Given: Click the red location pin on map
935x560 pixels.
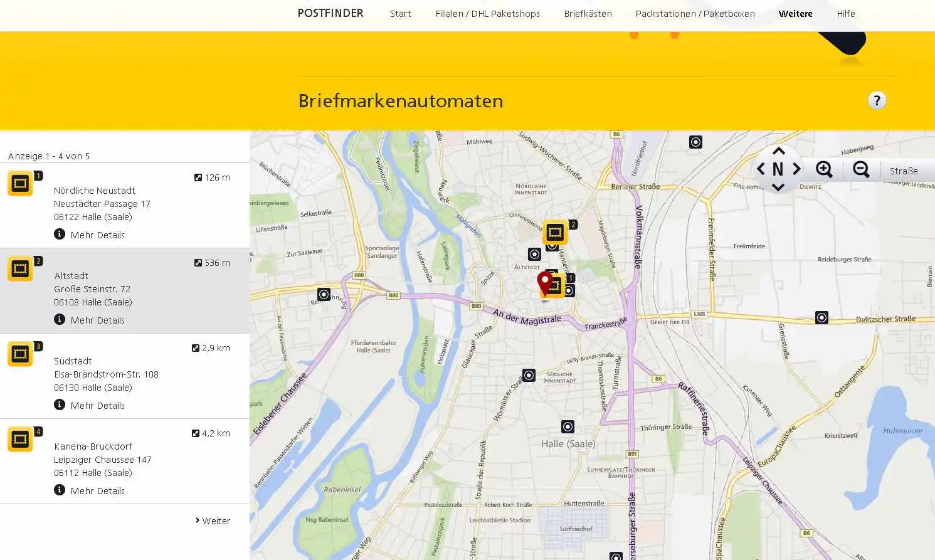Looking at the screenshot, I should (545, 282).
